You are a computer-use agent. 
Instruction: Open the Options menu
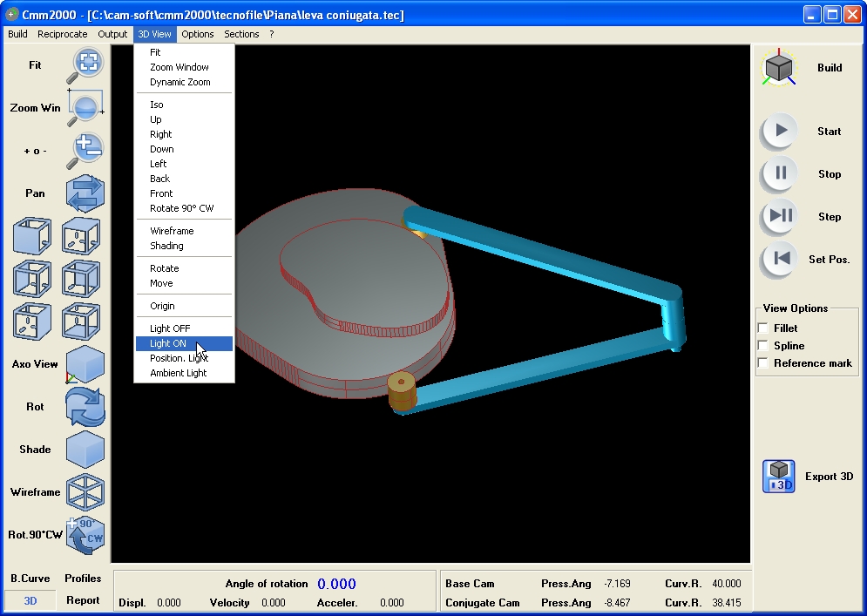click(x=198, y=34)
